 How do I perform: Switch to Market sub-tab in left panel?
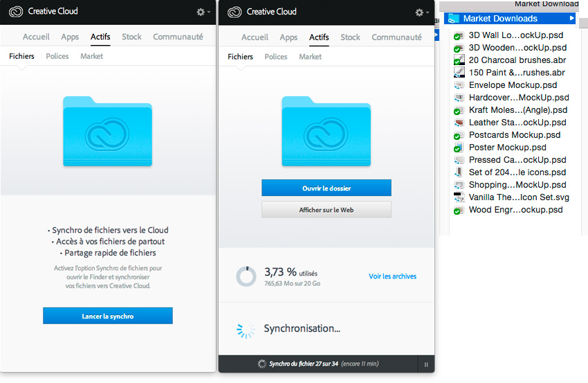point(91,56)
